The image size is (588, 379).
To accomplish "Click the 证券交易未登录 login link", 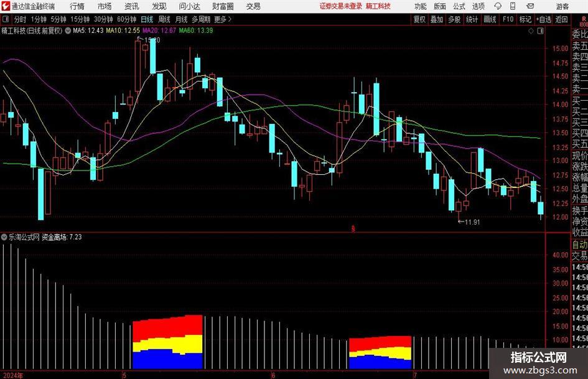I will [x=341, y=6].
